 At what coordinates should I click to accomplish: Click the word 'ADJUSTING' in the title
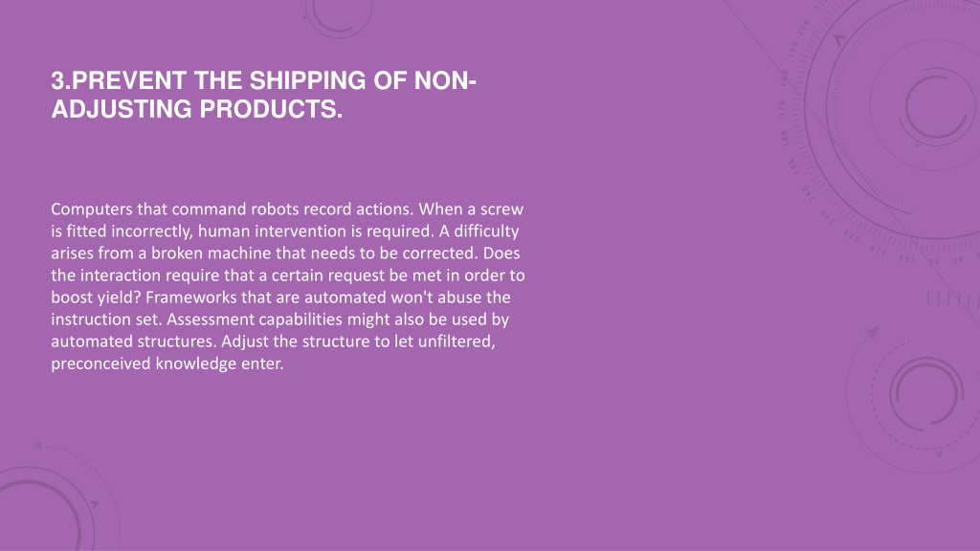[122, 109]
